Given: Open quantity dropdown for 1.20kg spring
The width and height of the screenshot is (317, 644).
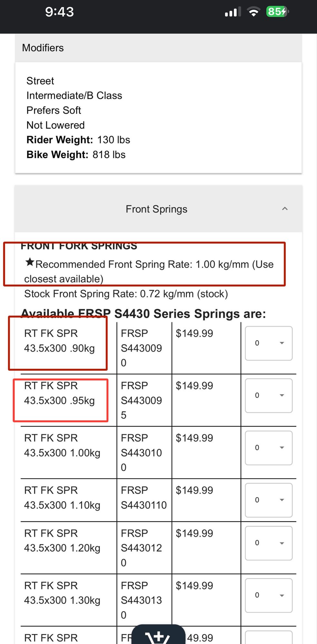Looking at the screenshot, I should (x=269, y=543).
